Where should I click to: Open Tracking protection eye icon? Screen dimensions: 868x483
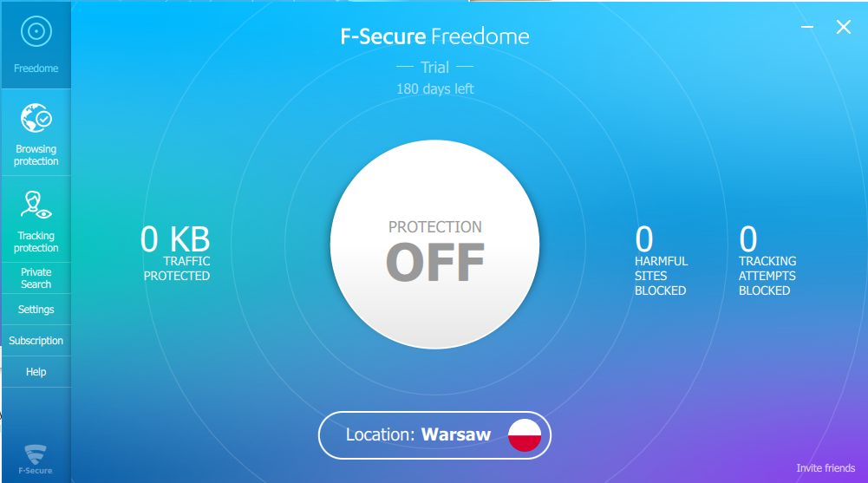coord(36,206)
